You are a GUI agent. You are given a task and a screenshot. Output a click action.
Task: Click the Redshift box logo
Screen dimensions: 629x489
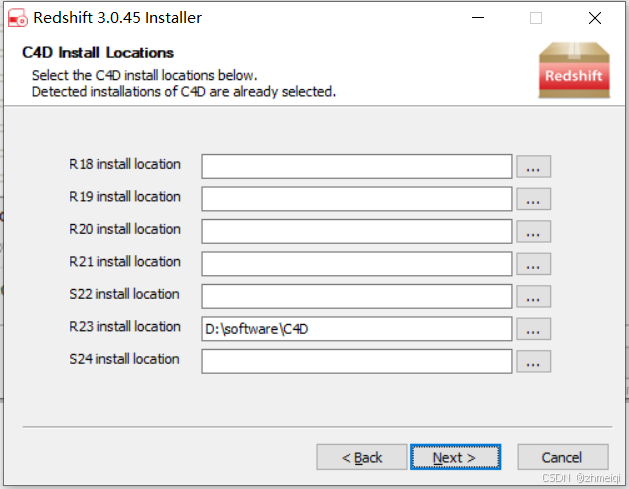pos(574,70)
